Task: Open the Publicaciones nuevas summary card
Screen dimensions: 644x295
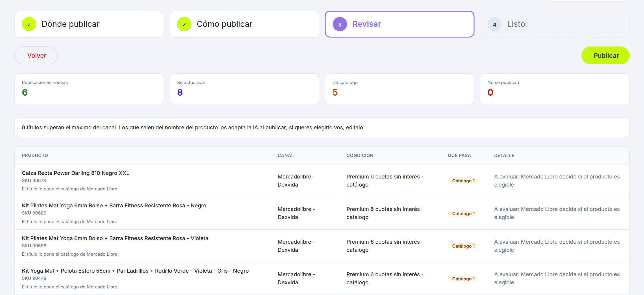Action: click(89, 89)
